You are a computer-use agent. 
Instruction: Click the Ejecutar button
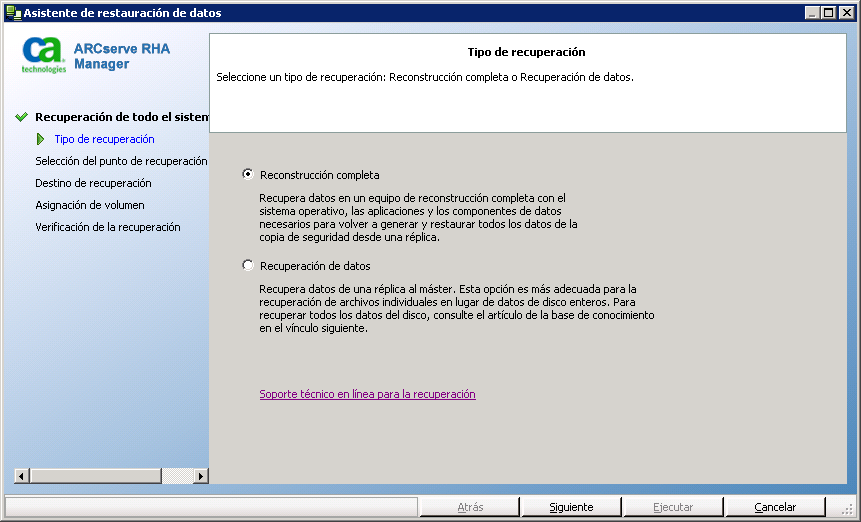point(673,507)
